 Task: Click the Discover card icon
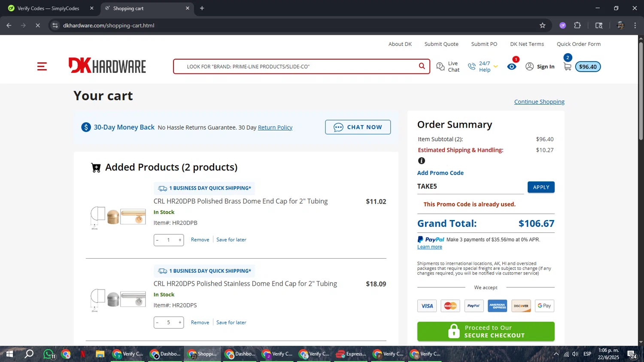click(x=521, y=306)
